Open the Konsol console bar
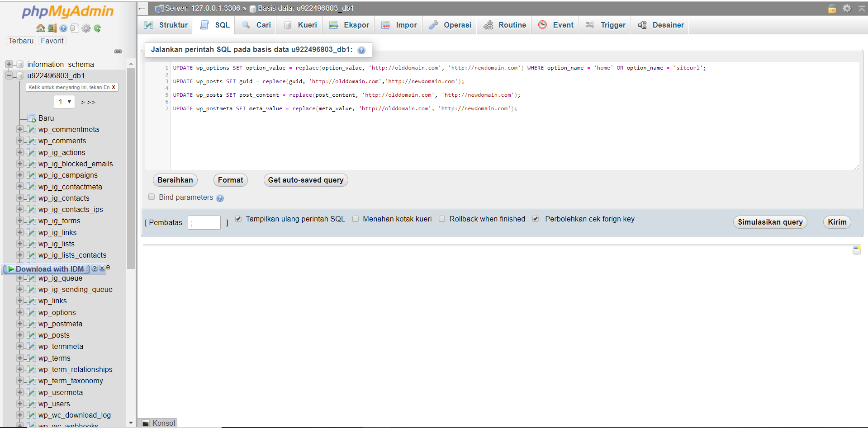 coord(157,423)
